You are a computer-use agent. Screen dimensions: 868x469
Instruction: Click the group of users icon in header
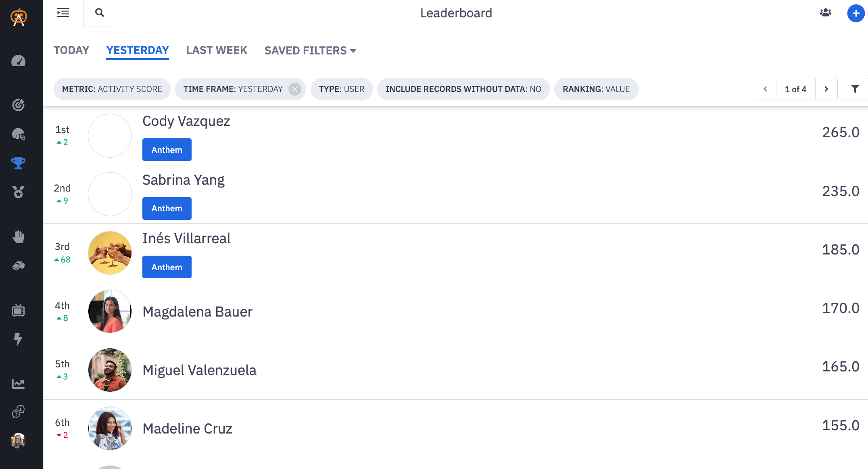825,13
